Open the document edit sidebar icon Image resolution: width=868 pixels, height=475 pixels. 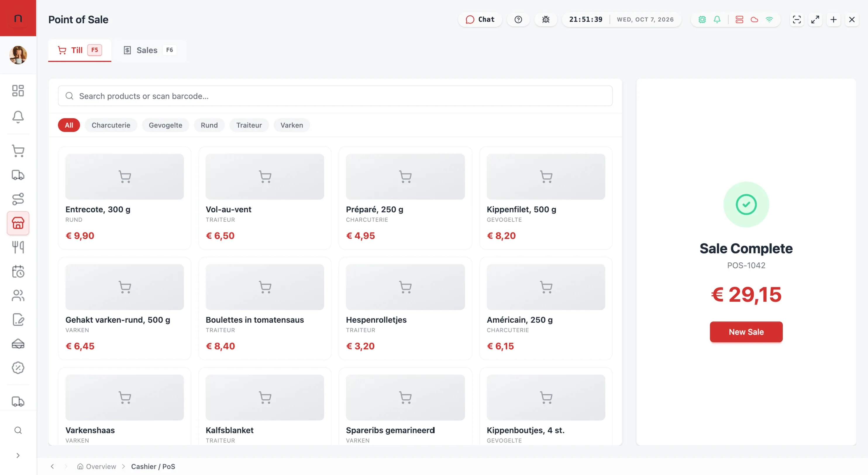[18, 320]
